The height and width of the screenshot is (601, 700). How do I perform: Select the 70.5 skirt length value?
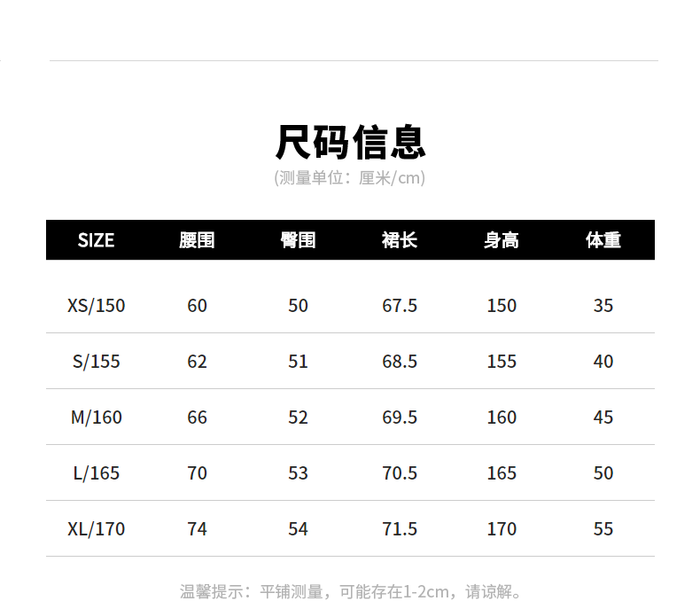(x=400, y=473)
